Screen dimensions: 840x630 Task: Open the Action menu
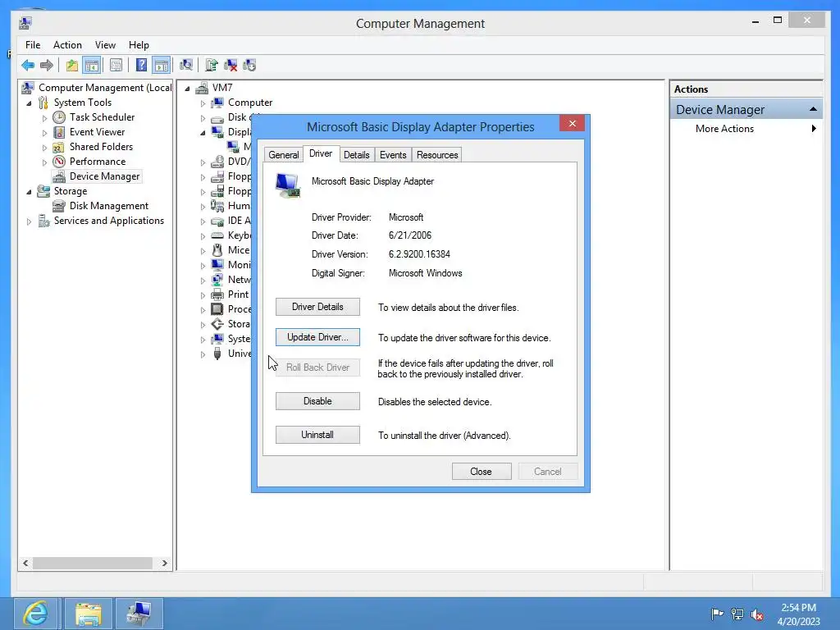pyautogui.click(x=67, y=45)
